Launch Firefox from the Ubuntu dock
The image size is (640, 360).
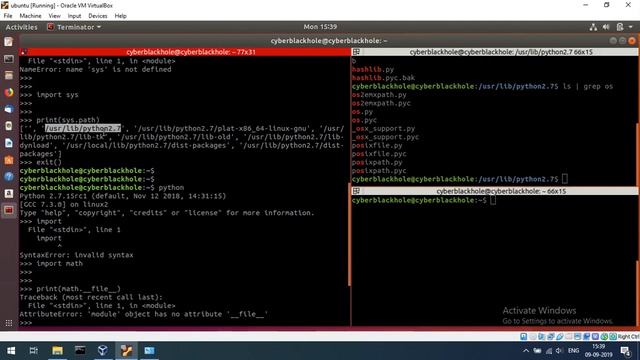(9, 93)
